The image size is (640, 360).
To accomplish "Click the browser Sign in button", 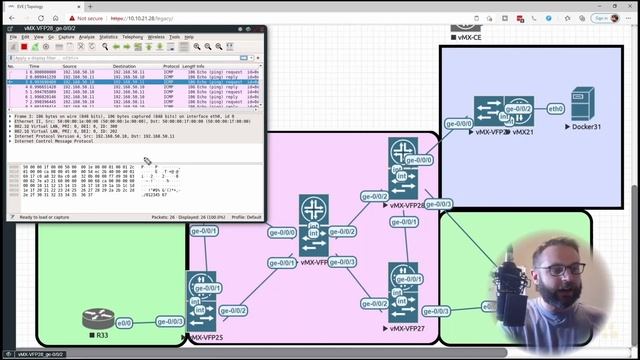I will 606,18.
